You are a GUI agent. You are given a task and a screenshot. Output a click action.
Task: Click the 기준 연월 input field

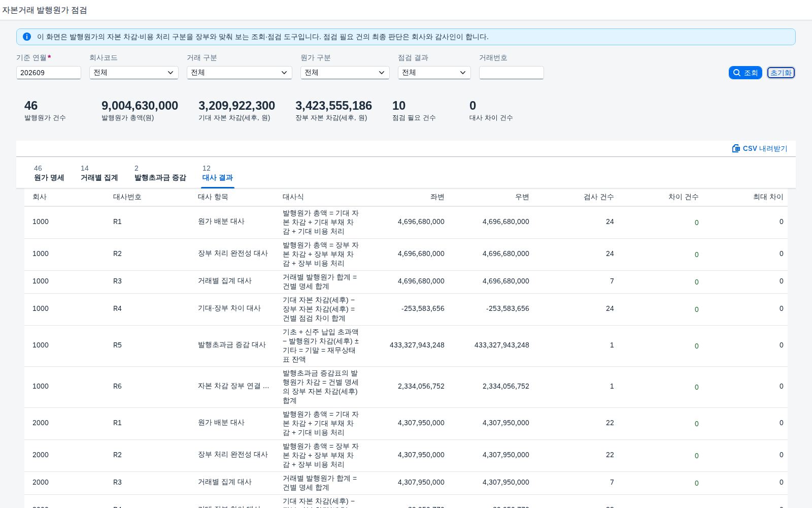pyautogui.click(x=49, y=73)
